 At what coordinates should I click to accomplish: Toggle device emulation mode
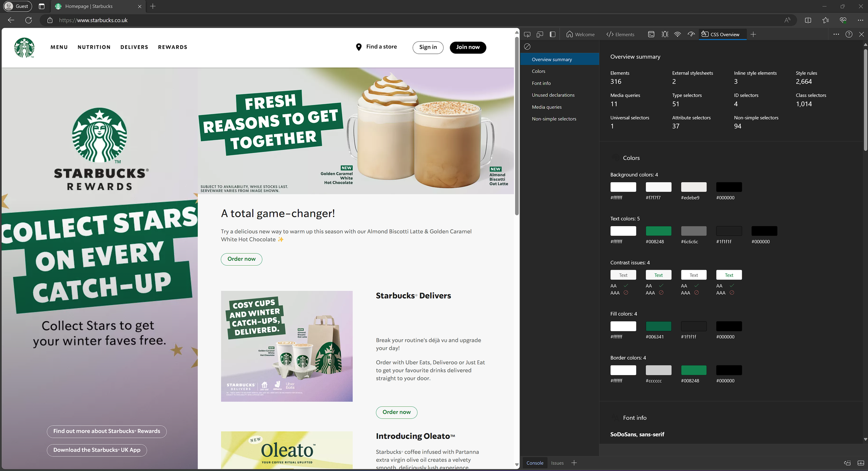click(x=540, y=34)
